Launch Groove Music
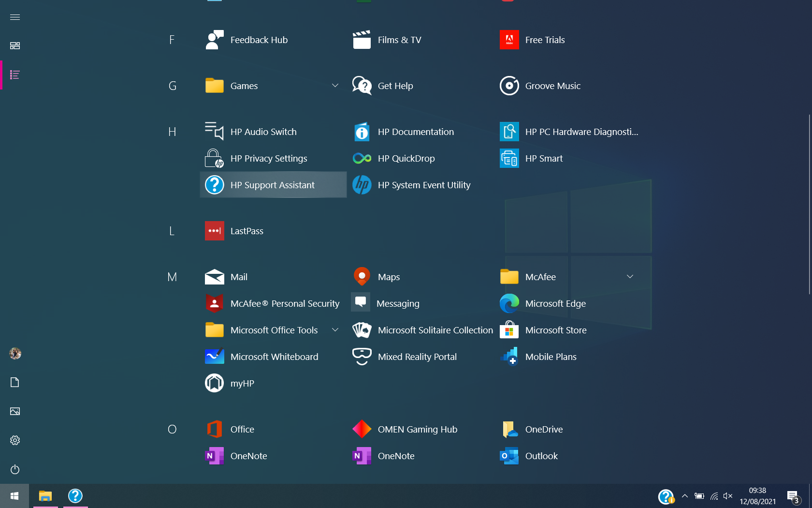 coord(568,86)
